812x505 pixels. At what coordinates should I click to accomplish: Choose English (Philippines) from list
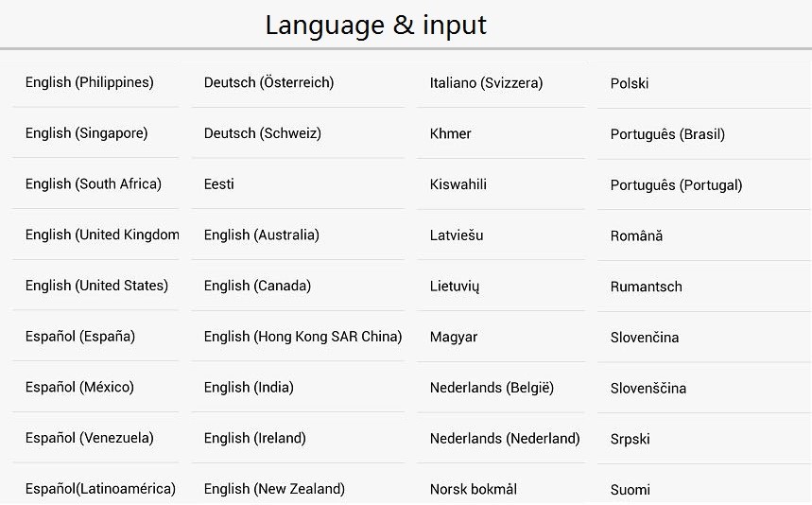pyautogui.click(x=90, y=83)
